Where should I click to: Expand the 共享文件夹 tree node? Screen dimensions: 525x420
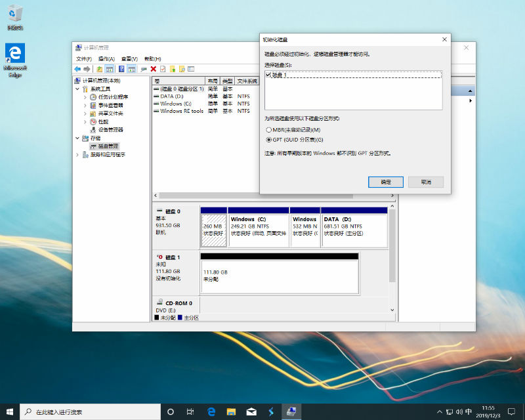click(85, 114)
